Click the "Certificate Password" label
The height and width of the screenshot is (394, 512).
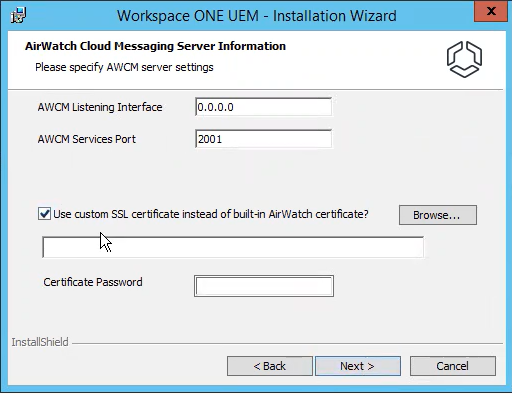pos(93,282)
